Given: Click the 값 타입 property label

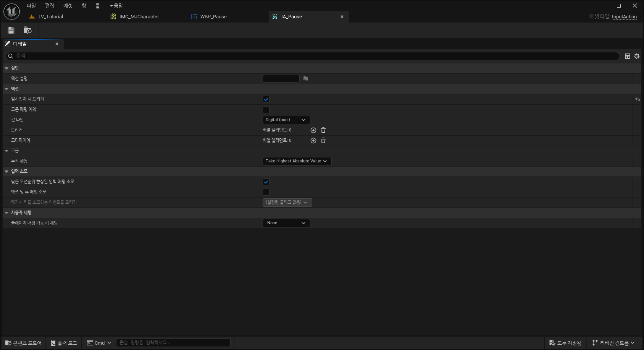Looking at the screenshot, I should (x=17, y=120).
